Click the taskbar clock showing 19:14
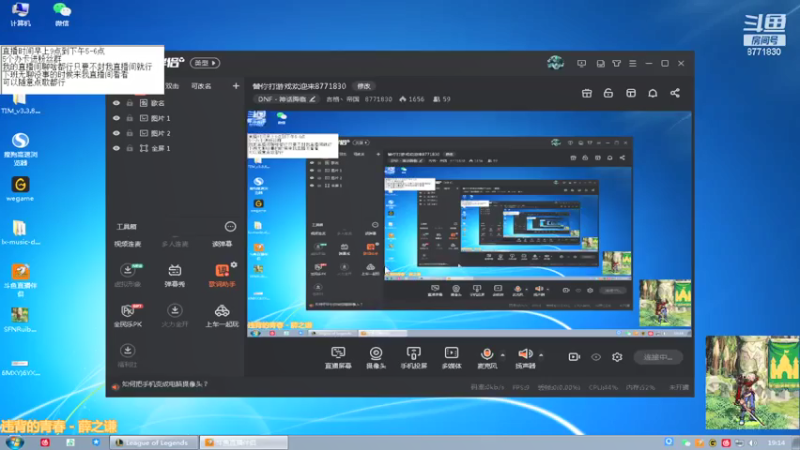Image resolution: width=800 pixels, height=450 pixels. point(776,443)
